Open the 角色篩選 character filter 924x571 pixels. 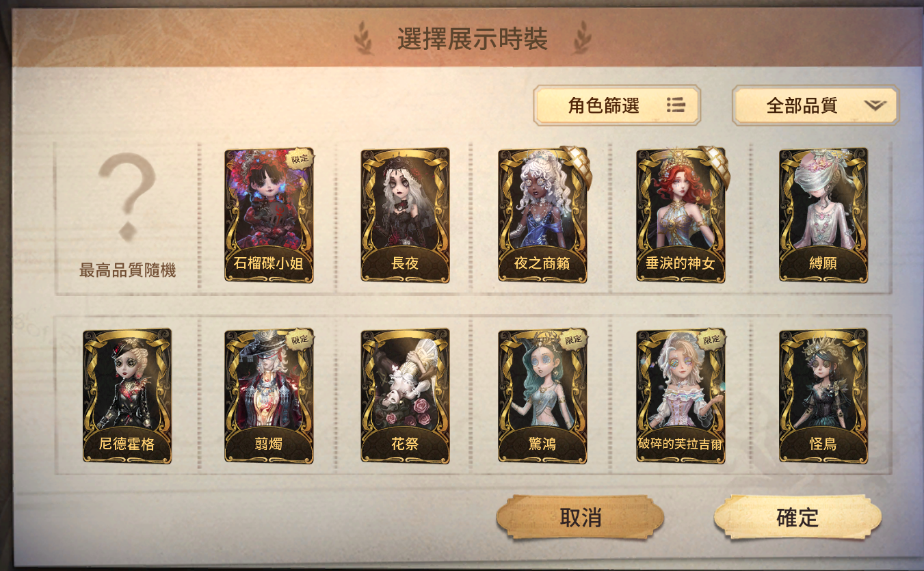pyautogui.click(x=617, y=105)
